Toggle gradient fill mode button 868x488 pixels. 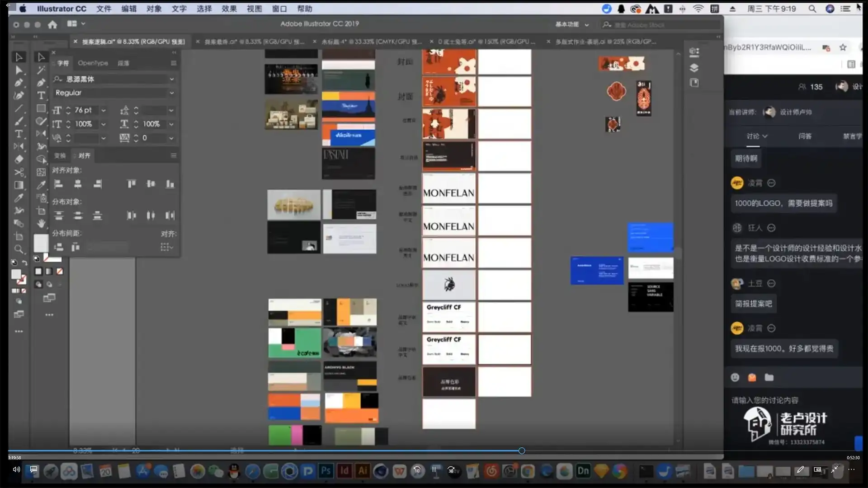[49, 272]
